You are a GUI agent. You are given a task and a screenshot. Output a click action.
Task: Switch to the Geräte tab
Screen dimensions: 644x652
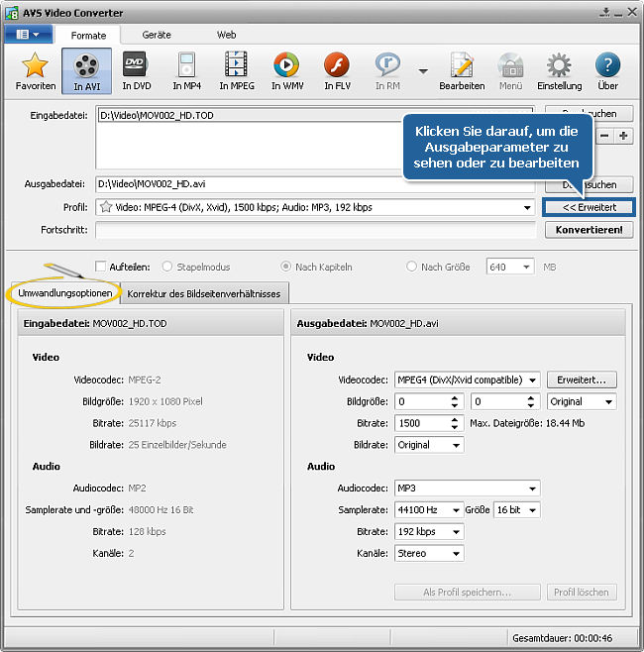[x=157, y=35]
